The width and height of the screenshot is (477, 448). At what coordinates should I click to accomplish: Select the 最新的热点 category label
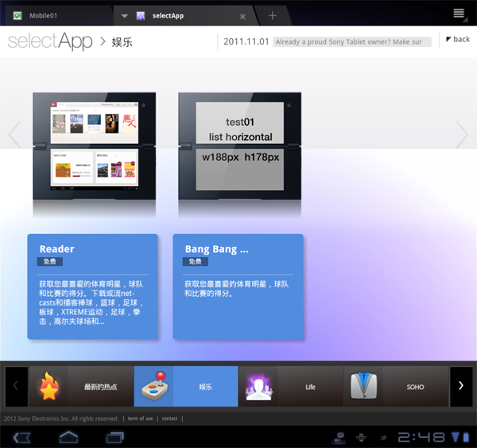[101, 387]
